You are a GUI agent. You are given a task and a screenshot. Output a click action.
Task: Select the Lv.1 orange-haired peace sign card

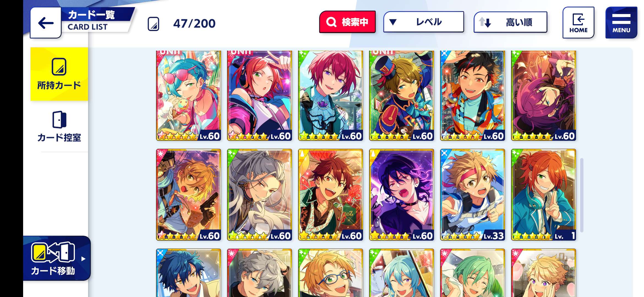(x=544, y=195)
